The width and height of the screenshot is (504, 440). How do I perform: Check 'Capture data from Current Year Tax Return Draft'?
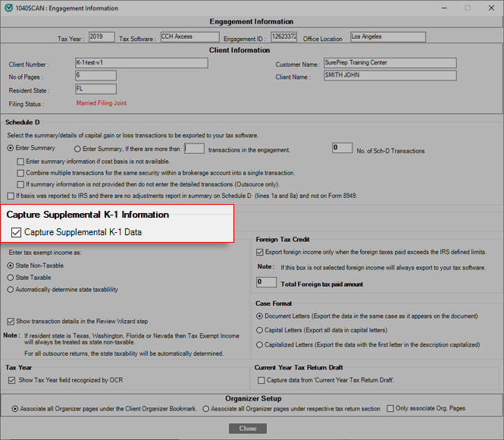click(261, 381)
